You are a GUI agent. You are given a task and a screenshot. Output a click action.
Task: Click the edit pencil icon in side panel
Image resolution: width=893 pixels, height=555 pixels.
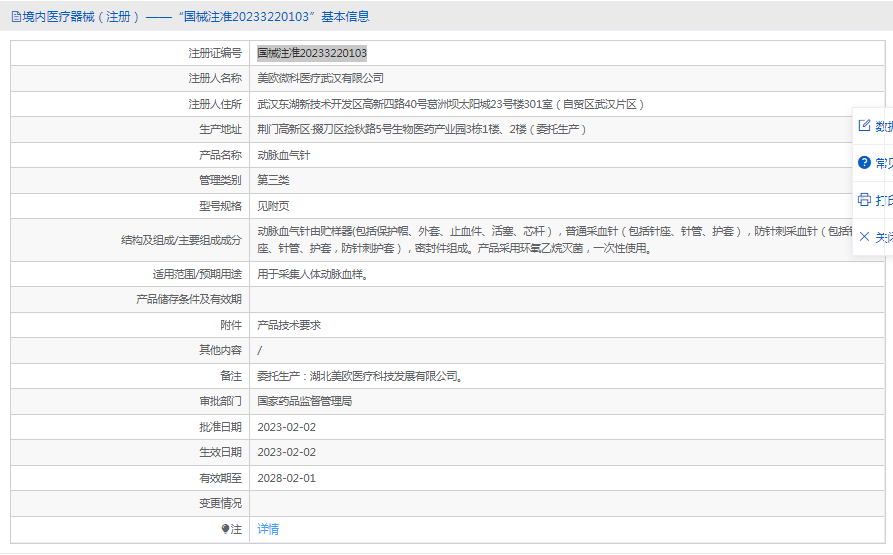865,126
